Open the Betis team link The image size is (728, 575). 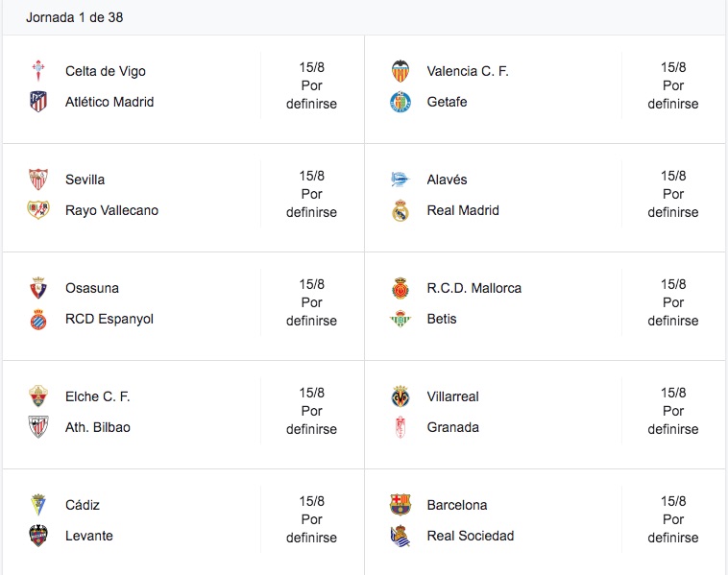442,319
